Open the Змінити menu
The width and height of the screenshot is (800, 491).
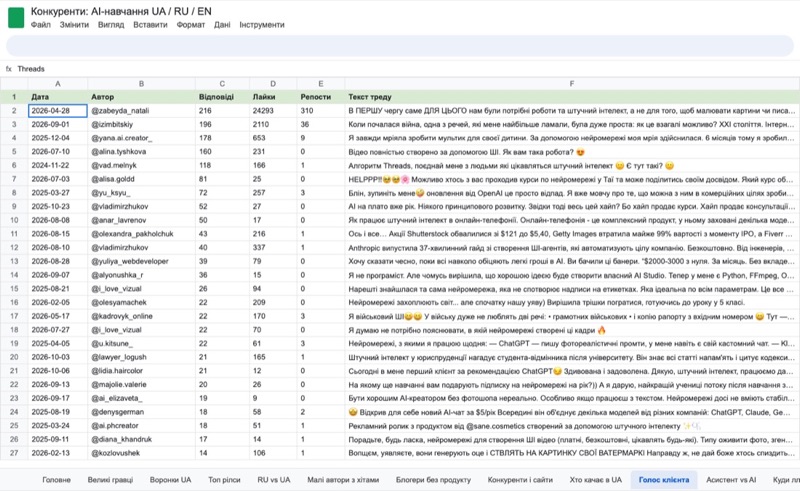(74, 24)
